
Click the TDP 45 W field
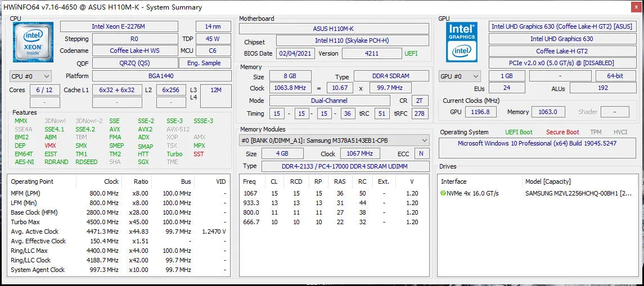(x=213, y=39)
